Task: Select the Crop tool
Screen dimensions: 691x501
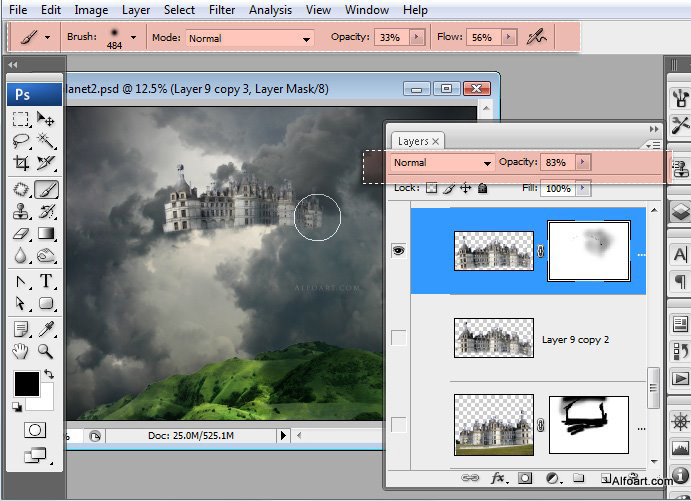Action: point(21,163)
